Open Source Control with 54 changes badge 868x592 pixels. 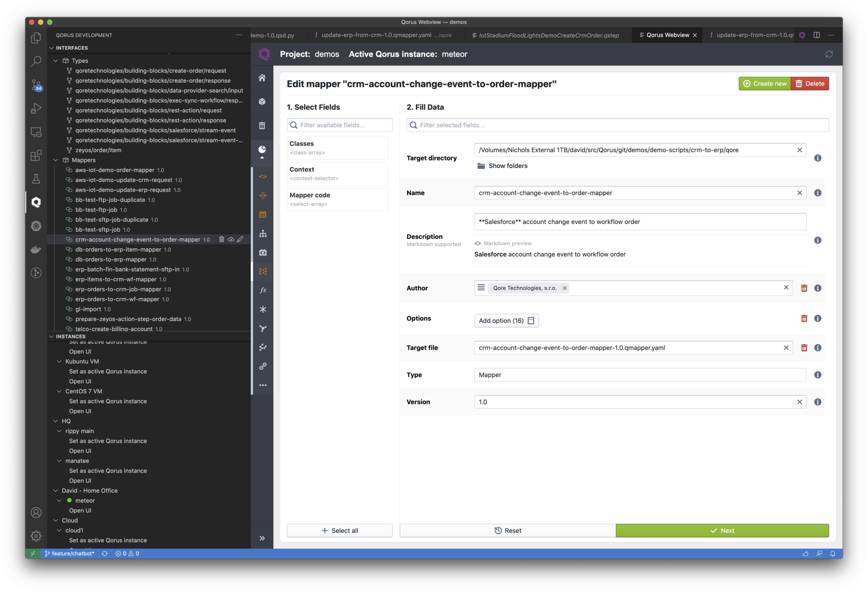click(x=36, y=85)
